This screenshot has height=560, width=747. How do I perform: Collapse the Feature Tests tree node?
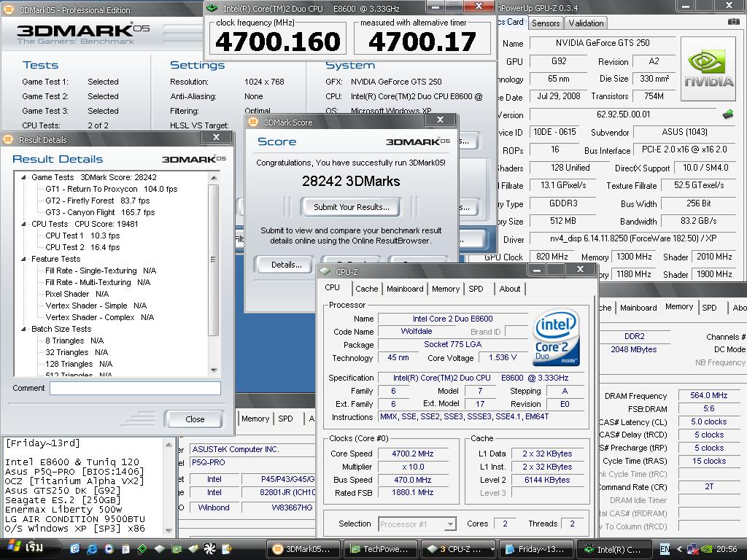23,259
